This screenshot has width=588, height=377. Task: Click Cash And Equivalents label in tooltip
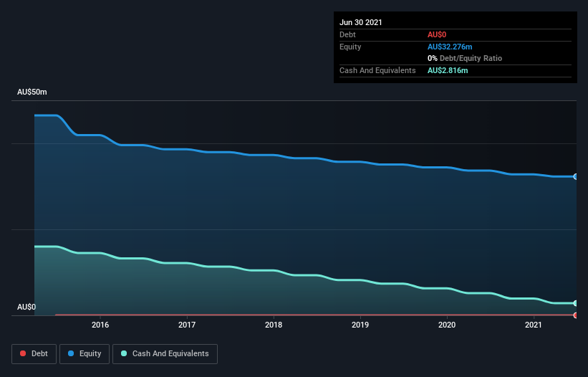377,70
